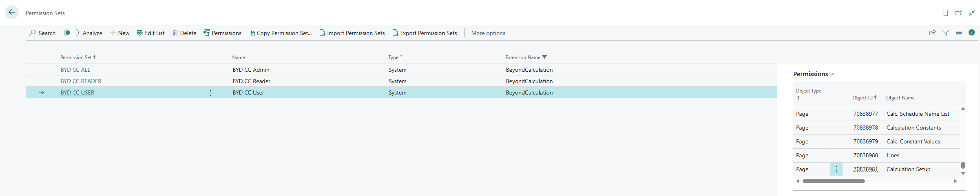Click the Search button
The width and height of the screenshot is (980, 196).
click(x=42, y=33)
